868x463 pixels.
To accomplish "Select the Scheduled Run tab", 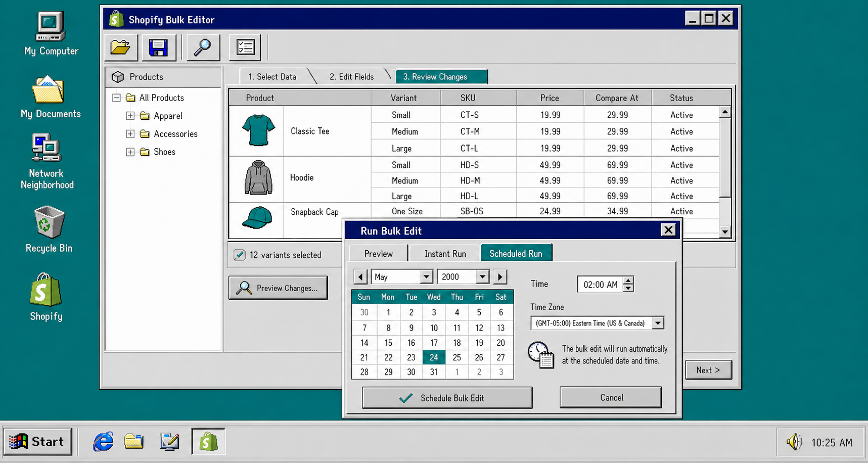I will [516, 253].
